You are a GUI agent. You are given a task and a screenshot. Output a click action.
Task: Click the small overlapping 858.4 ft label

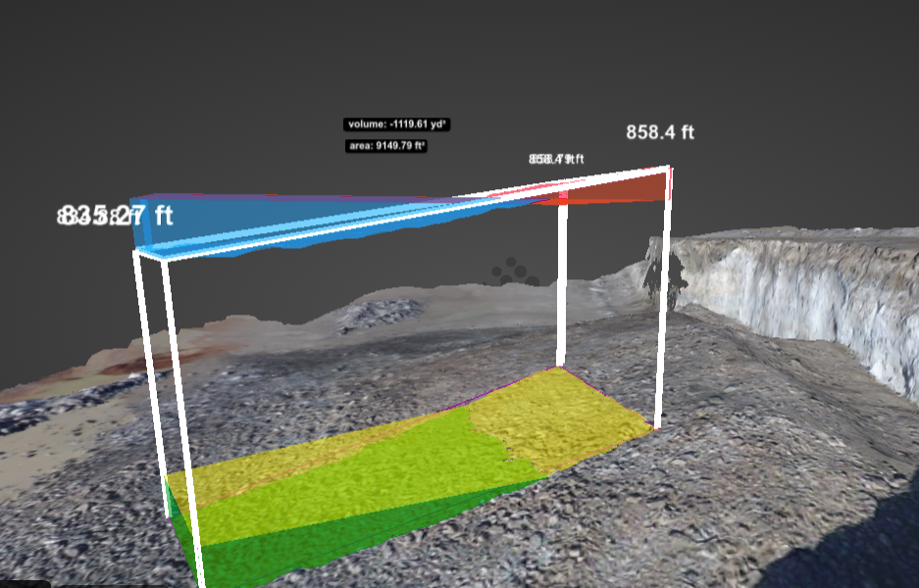click(x=556, y=159)
